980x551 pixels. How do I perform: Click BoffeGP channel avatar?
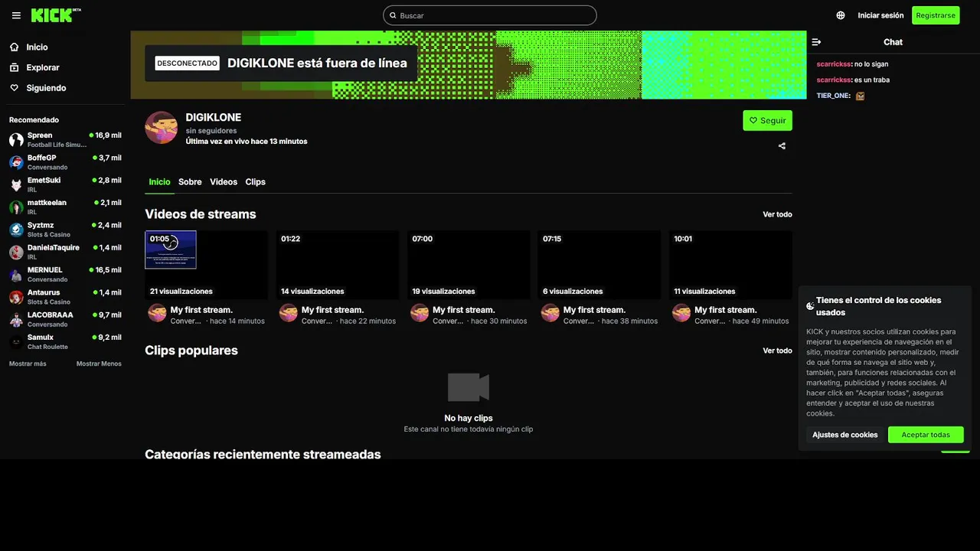click(x=16, y=162)
